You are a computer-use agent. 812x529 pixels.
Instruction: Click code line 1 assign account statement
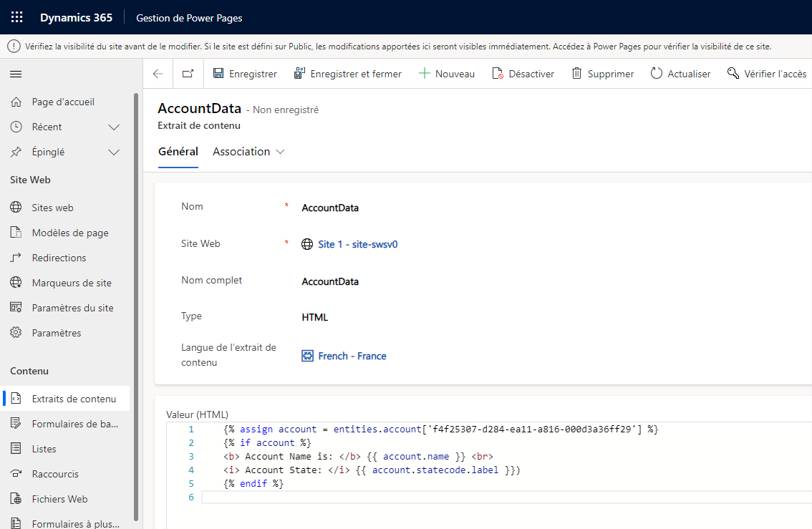tap(440, 429)
